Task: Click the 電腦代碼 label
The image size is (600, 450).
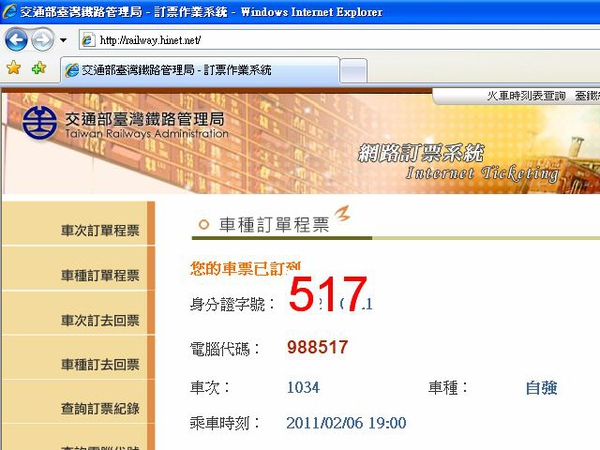Action: (x=225, y=349)
